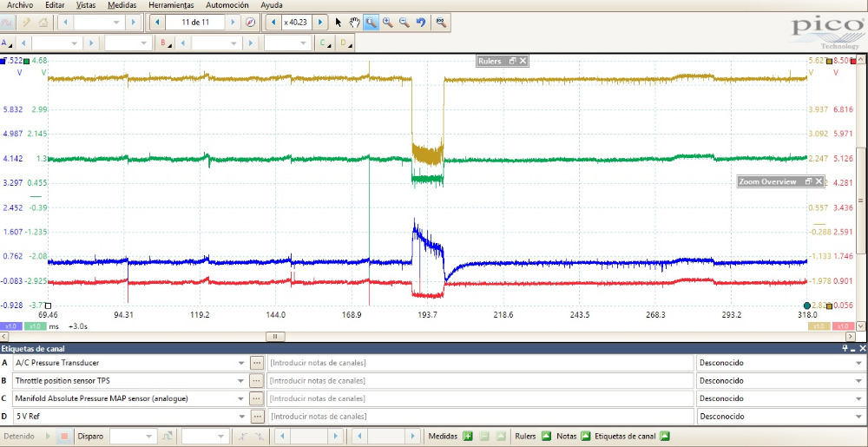Toggle the Notas panel display
Viewport: 868px width, 447px height.
(585, 436)
